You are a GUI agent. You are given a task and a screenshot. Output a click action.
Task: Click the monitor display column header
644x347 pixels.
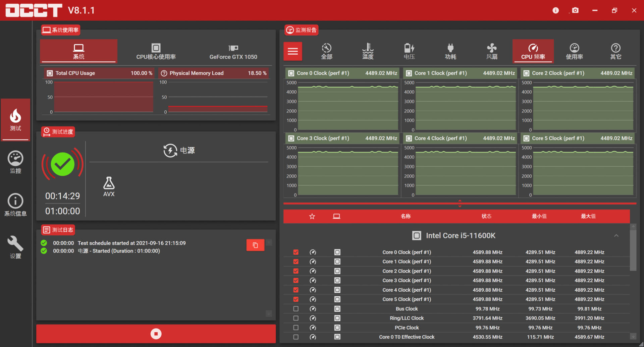[x=336, y=216]
